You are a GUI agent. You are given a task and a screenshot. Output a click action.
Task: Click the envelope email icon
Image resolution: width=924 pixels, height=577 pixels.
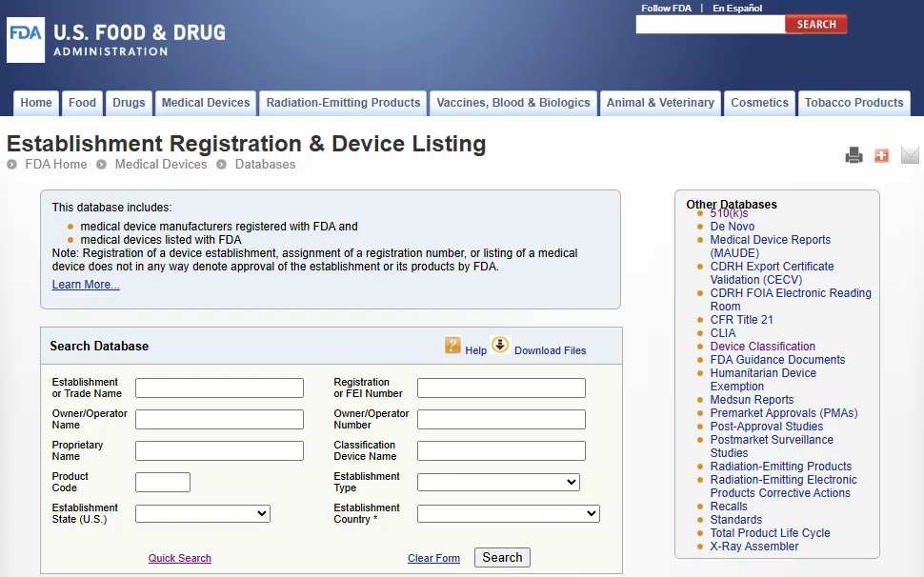coord(910,155)
